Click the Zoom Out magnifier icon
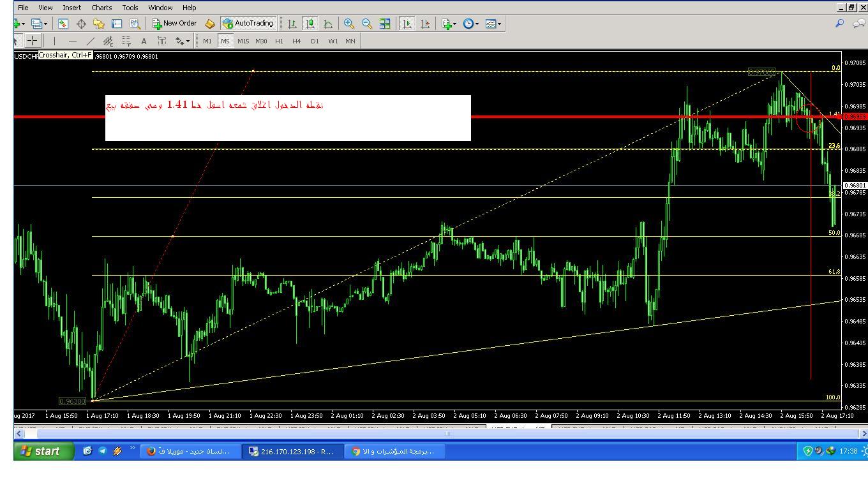 click(x=367, y=24)
